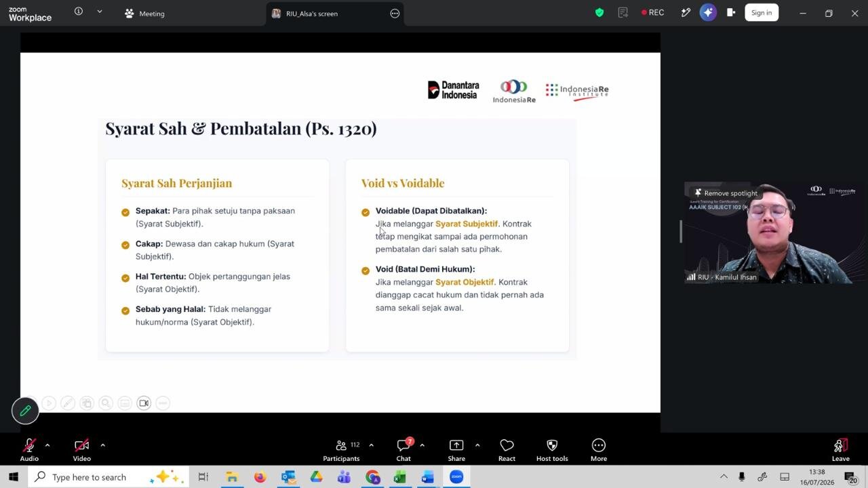Click the microphone system tray icon

(x=742, y=477)
